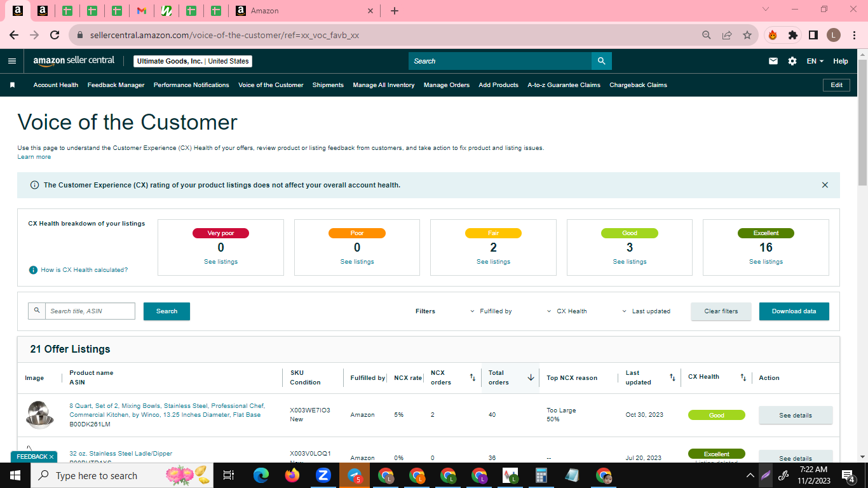Go back to the previous browser page

click(x=14, y=35)
